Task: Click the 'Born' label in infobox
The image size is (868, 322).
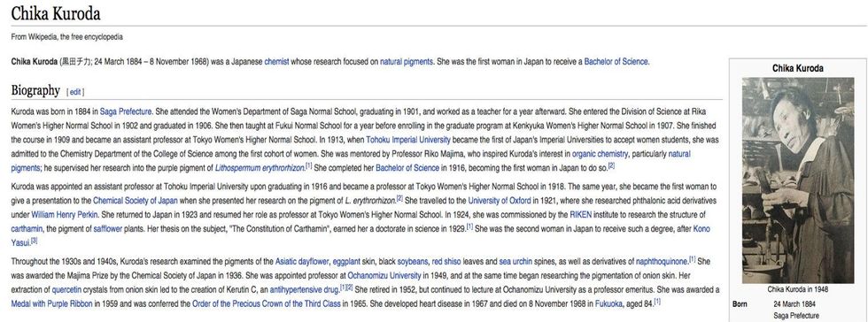Action: (x=740, y=304)
